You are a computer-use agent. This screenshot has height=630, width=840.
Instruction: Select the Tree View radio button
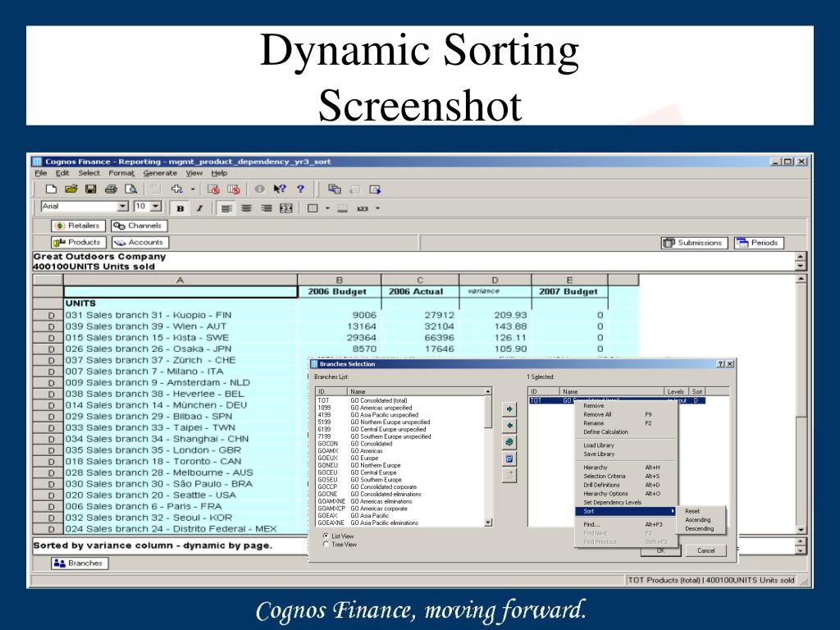pos(326,545)
